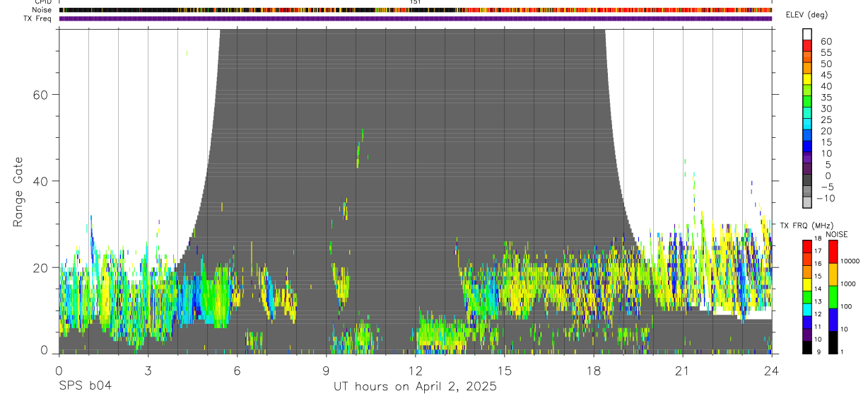
Task: Click the yellow 45 elevation color block
Action: click(808, 80)
